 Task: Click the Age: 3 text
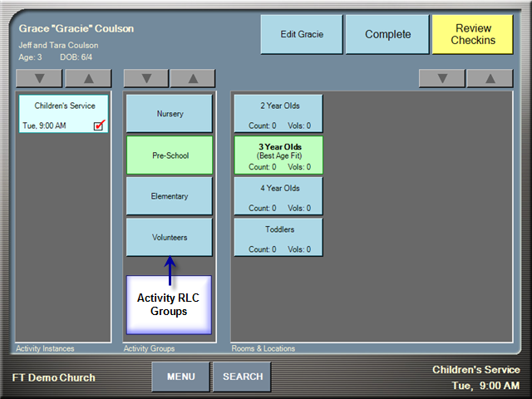[x=30, y=57]
